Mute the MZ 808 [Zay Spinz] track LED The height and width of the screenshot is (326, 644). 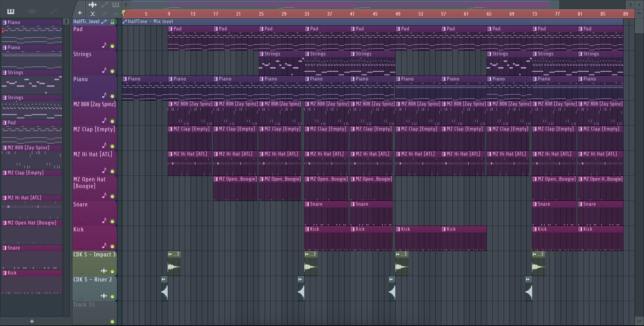pos(112,121)
